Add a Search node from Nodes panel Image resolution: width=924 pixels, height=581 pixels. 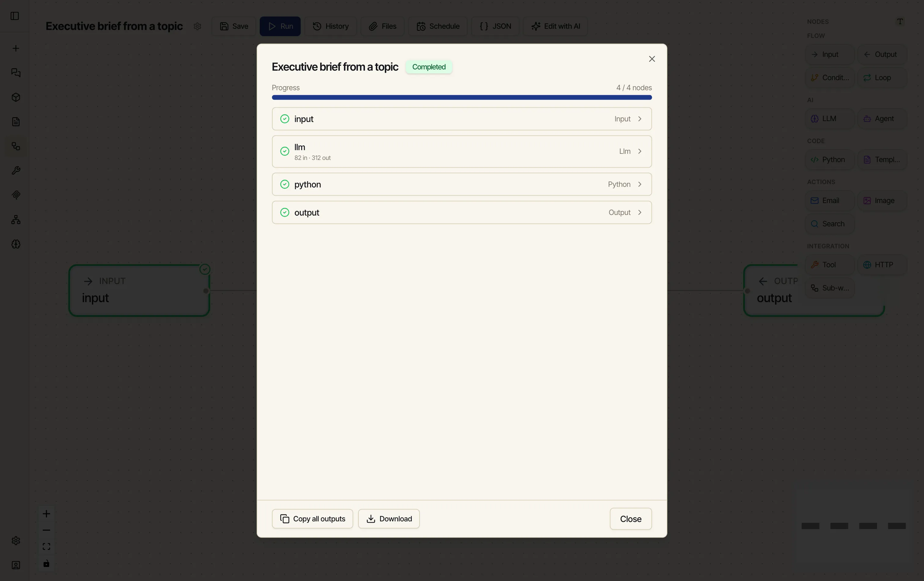click(x=830, y=224)
